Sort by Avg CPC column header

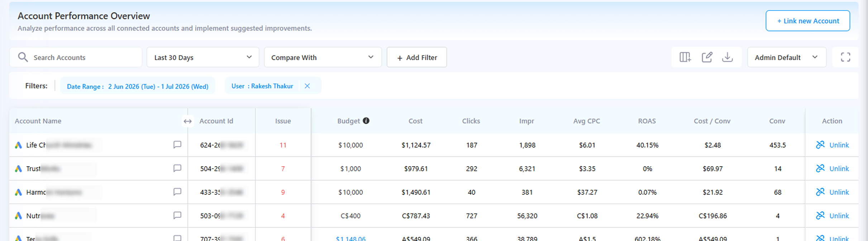(x=586, y=121)
